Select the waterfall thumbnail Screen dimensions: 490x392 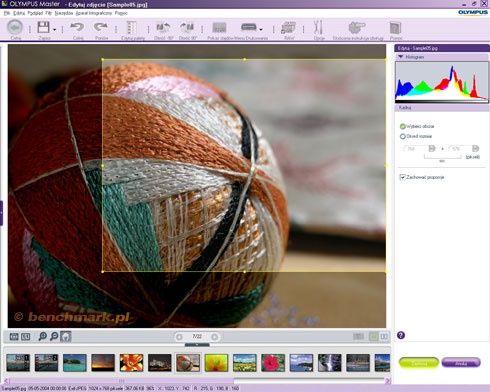click(x=330, y=363)
